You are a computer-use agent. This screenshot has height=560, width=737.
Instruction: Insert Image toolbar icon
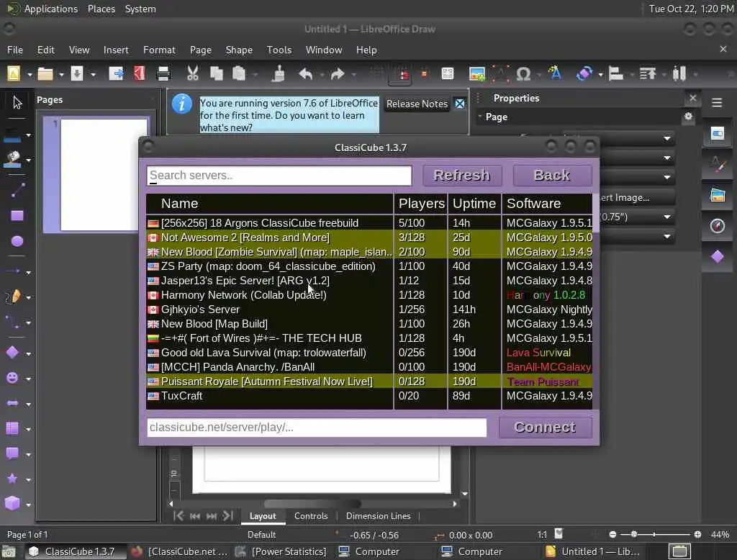476,74
